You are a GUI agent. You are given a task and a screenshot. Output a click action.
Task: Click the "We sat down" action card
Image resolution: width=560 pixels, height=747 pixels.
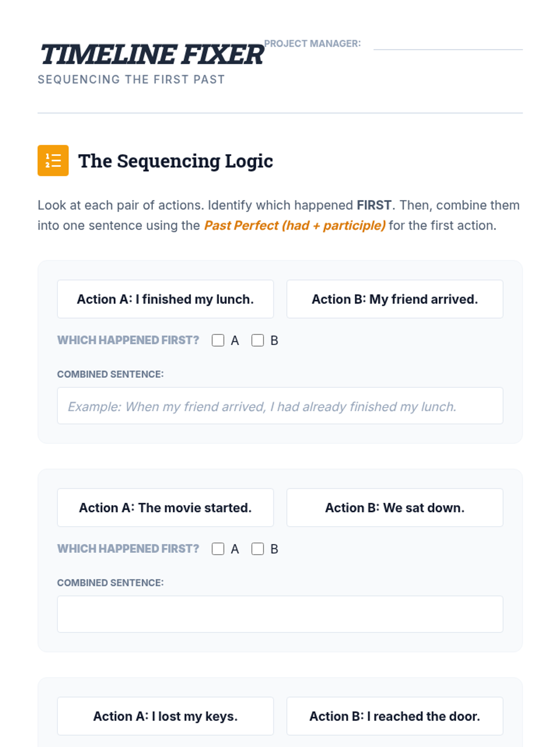click(395, 508)
